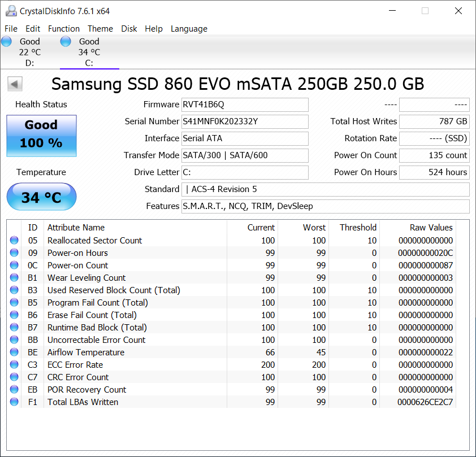The height and width of the screenshot is (457, 476).
Task: Select the Samsung SSD 860 EVO model title
Action: (x=237, y=84)
